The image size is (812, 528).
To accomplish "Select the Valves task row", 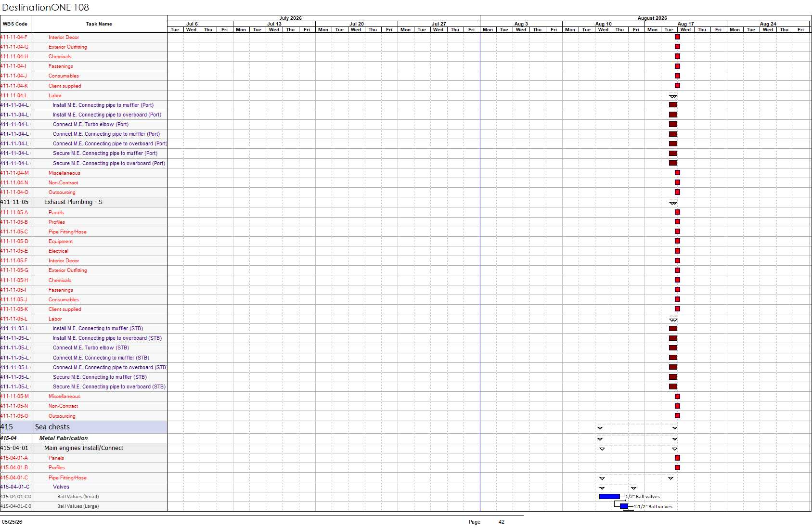I will tap(84, 487).
